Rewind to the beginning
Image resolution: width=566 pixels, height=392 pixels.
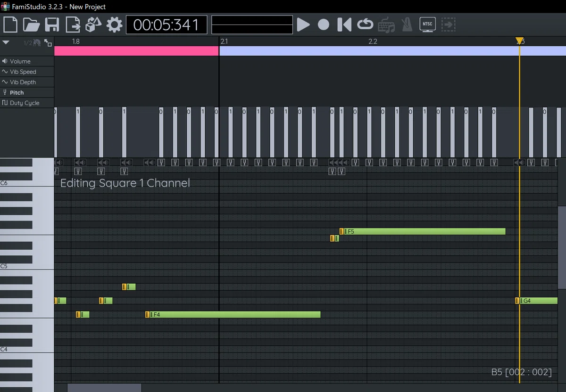click(344, 24)
